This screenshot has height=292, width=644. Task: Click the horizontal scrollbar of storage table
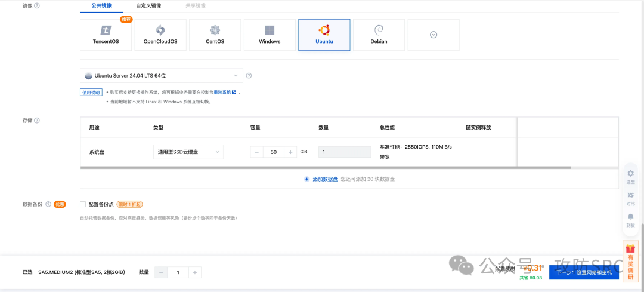click(x=326, y=168)
